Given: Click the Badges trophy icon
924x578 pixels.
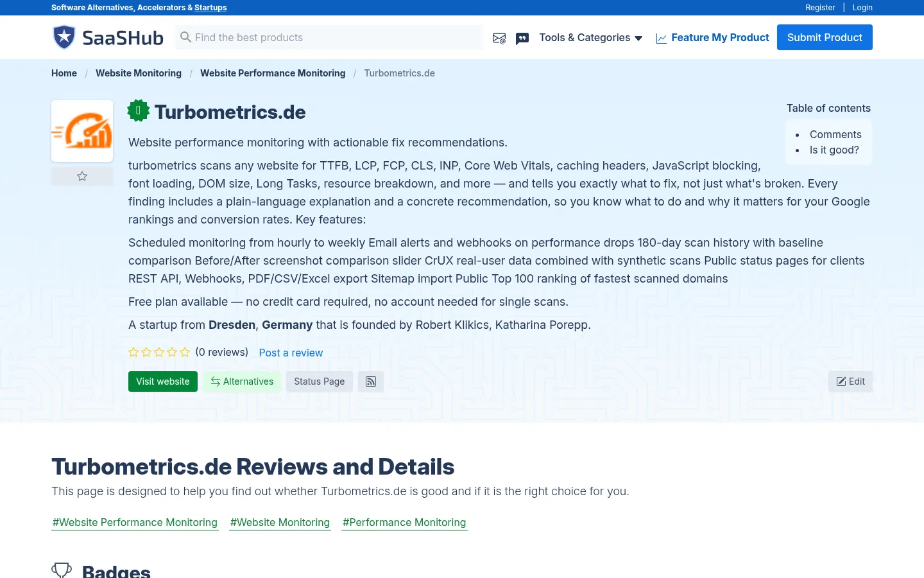Looking at the screenshot, I should point(62,571).
